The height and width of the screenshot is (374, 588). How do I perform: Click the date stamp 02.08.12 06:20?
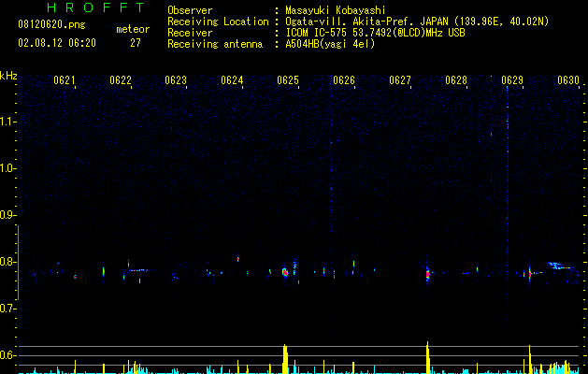click(x=57, y=43)
